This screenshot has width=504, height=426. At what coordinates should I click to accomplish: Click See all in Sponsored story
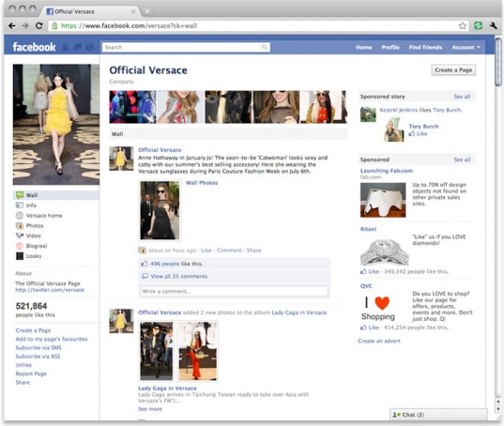[462, 97]
